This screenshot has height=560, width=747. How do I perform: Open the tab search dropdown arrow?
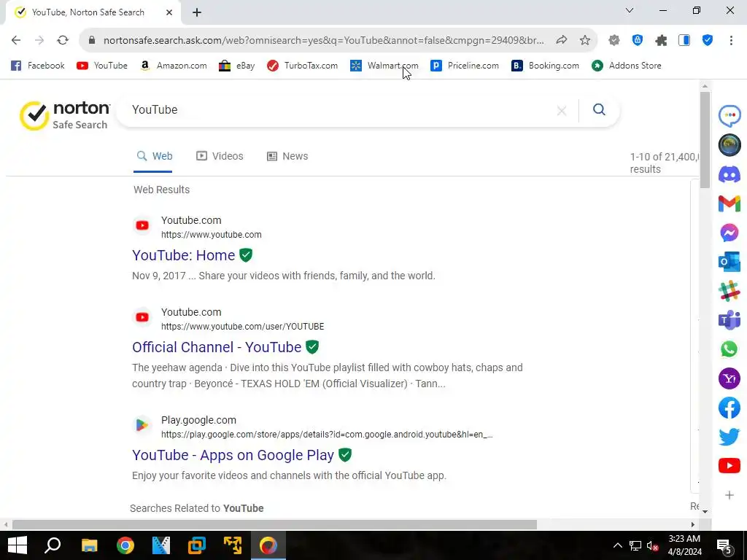tap(630, 10)
